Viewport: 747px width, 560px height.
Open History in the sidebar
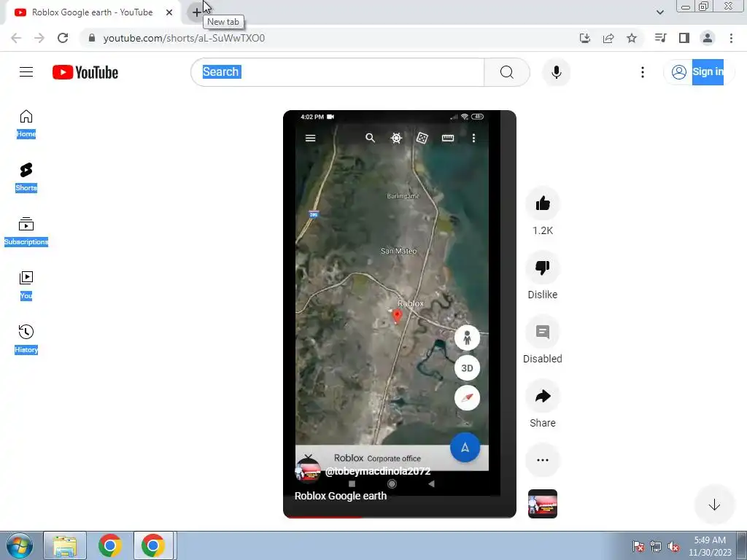pos(26,338)
